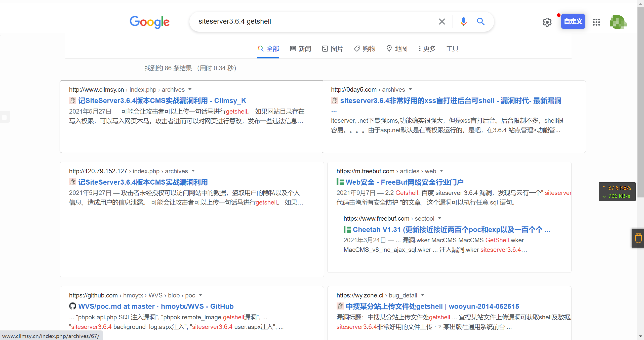Open 工具 search tools
Screen dimensions: 644x340
(452, 49)
